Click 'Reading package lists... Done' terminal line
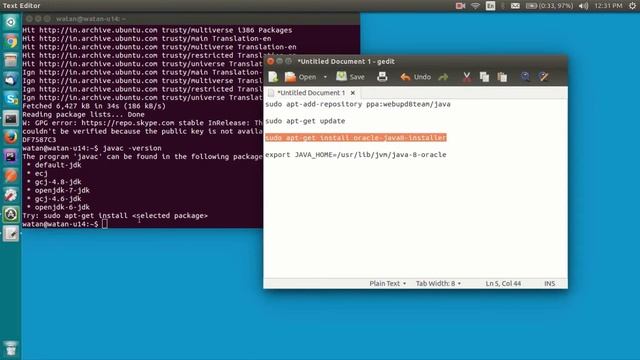Image resolution: width=640 pixels, height=360 pixels. (83, 115)
